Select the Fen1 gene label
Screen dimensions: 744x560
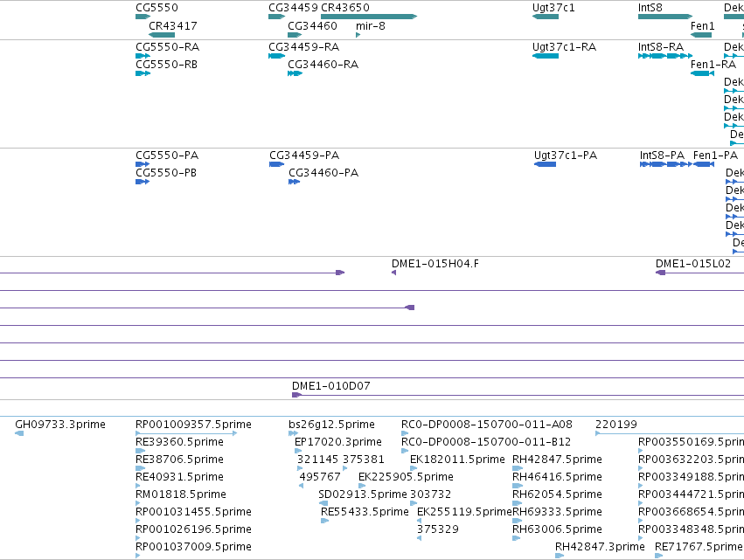[702, 26]
